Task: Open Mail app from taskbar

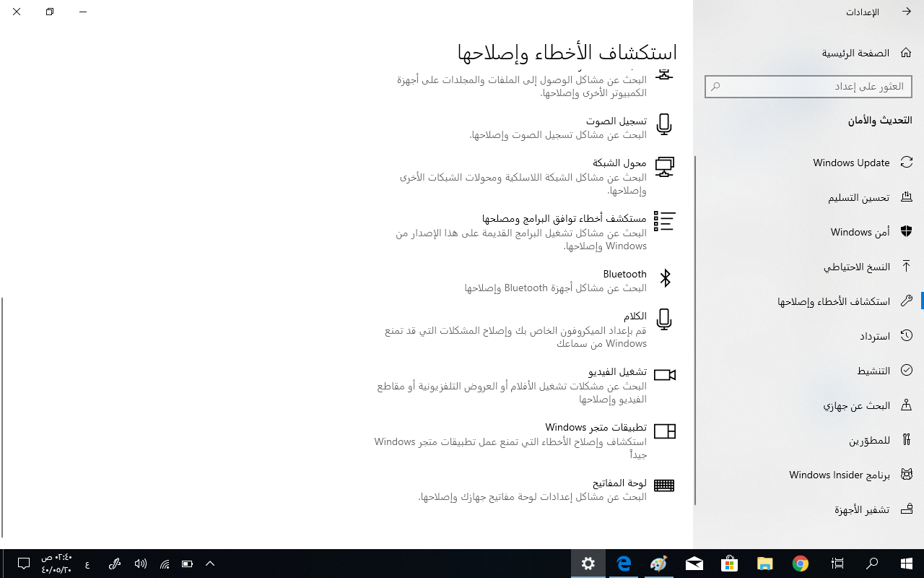Action: click(x=694, y=564)
